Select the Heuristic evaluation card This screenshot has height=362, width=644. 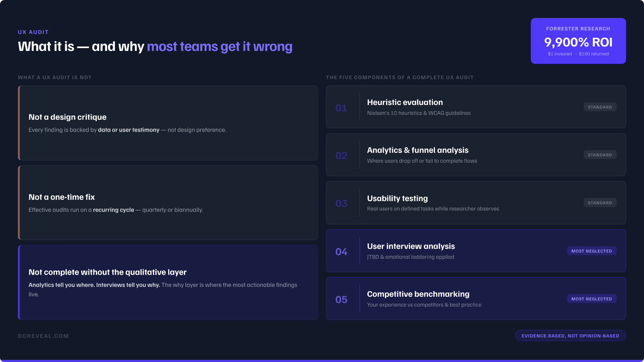[476, 107]
